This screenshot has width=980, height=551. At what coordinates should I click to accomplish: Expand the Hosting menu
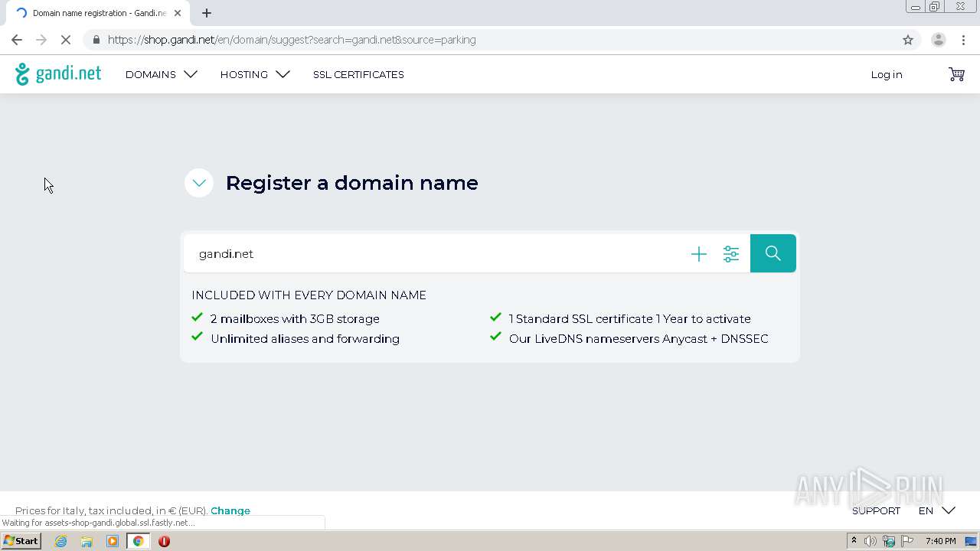(256, 74)
